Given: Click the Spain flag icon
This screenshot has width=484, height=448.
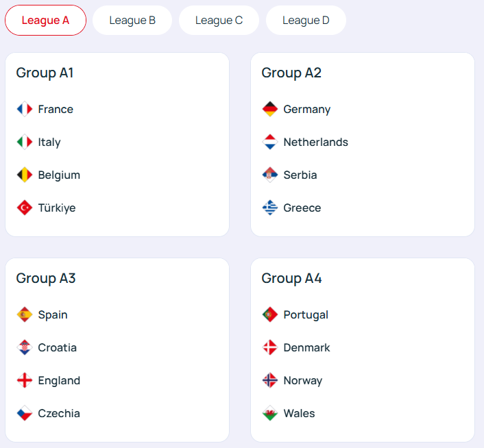Looking at the screenshot, I should pos(25,314).
